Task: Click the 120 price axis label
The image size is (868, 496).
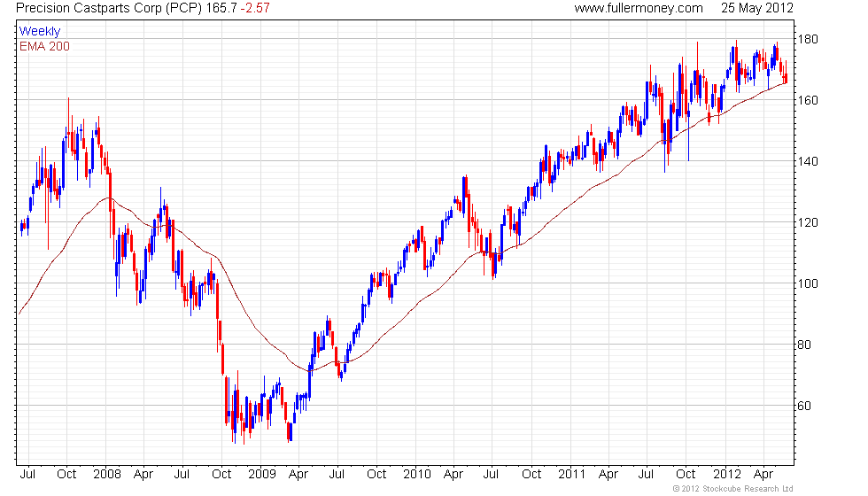Action: click(x=807, y=222)
